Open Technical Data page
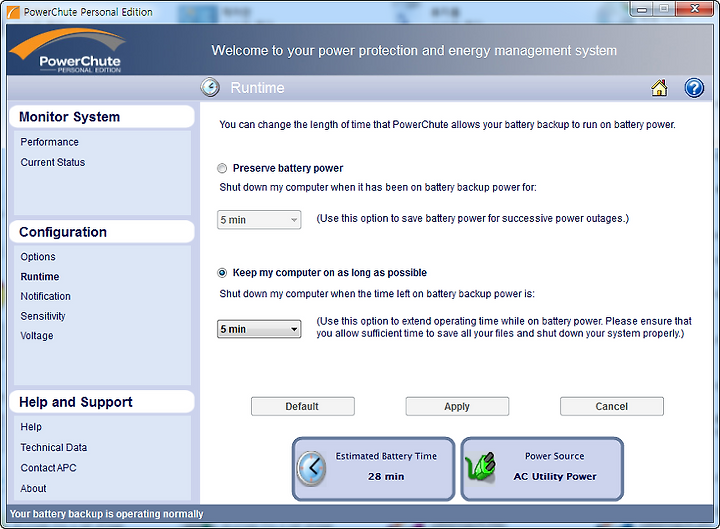Screen dimensions: 720x529 point(54,447)
